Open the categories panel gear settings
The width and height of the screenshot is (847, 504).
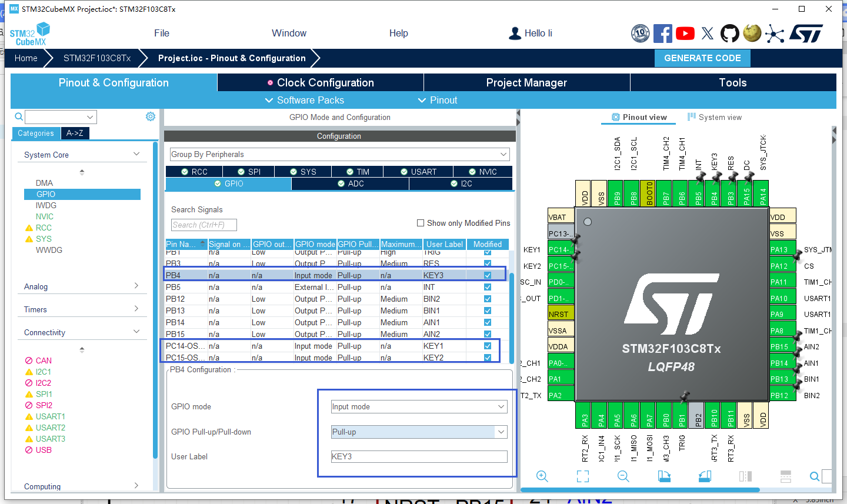[151, 116]
